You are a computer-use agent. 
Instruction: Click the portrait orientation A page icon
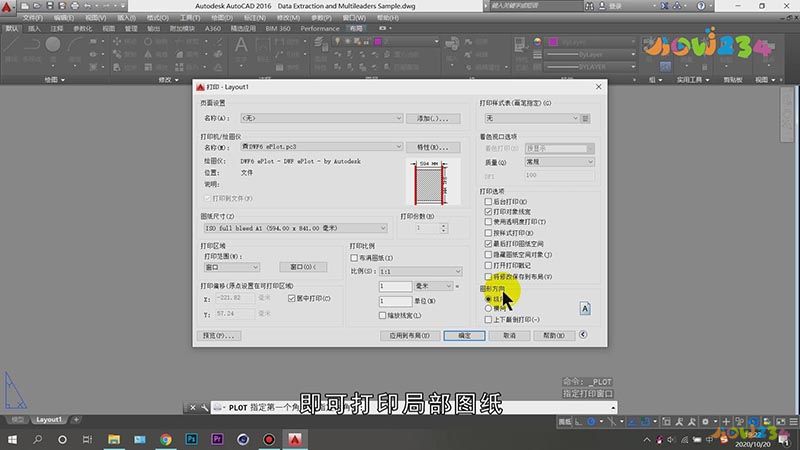coord(585,308)
